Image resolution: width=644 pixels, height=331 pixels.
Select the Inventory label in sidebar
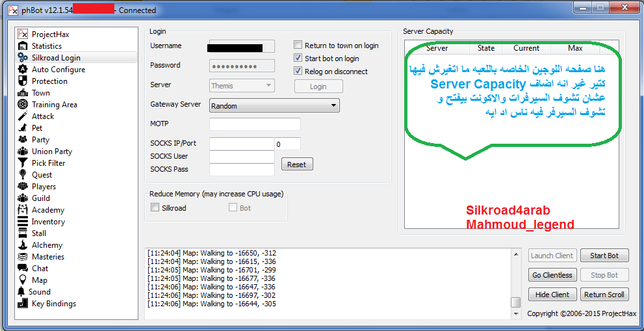click(x=48, y=222)
